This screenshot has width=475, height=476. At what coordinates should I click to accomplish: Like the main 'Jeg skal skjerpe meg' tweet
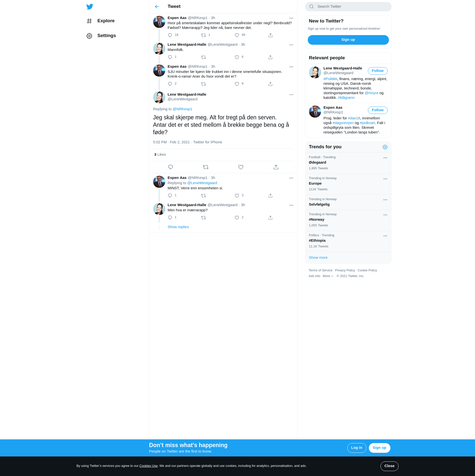click(241, 167)
